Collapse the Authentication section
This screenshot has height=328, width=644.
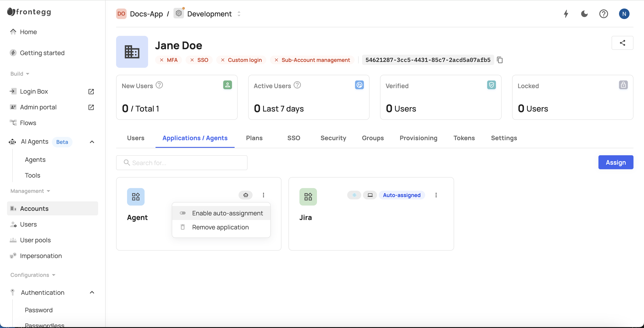[92, 292]
